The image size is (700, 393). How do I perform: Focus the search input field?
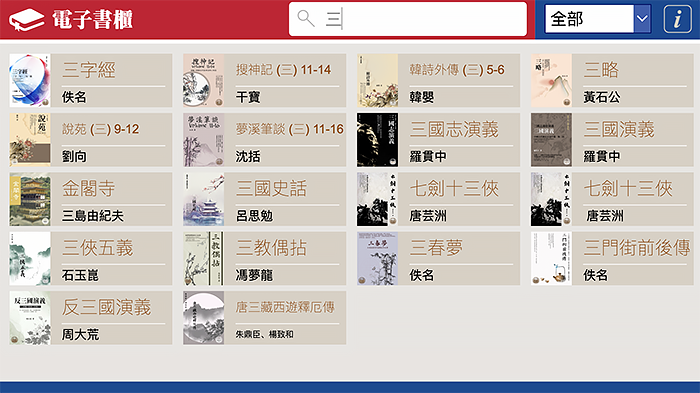point(408,19)
